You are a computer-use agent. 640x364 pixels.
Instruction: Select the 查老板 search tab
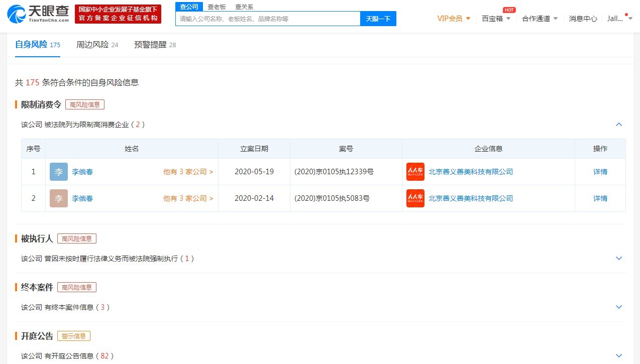217,7
